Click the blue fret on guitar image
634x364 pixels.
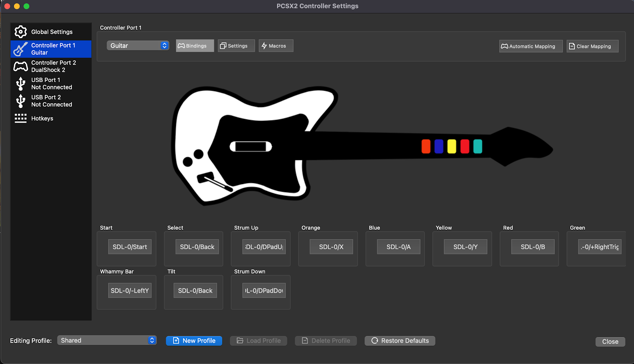(x=439, y=146)
